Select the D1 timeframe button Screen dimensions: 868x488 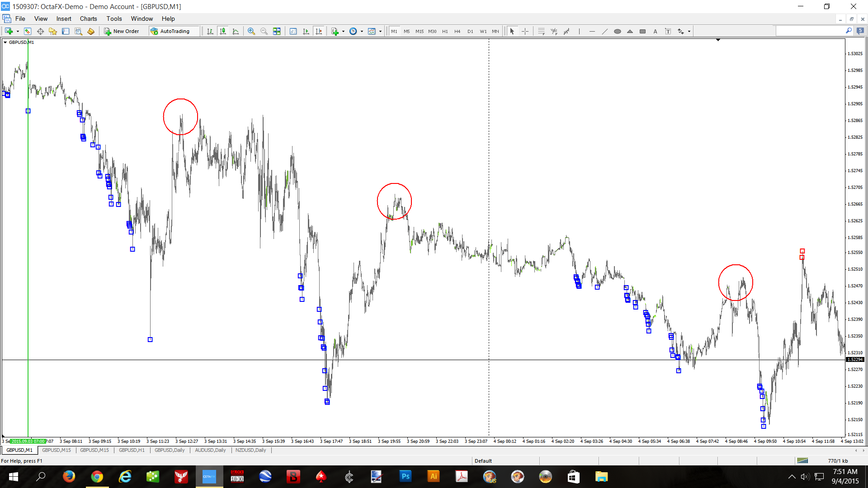470,31
